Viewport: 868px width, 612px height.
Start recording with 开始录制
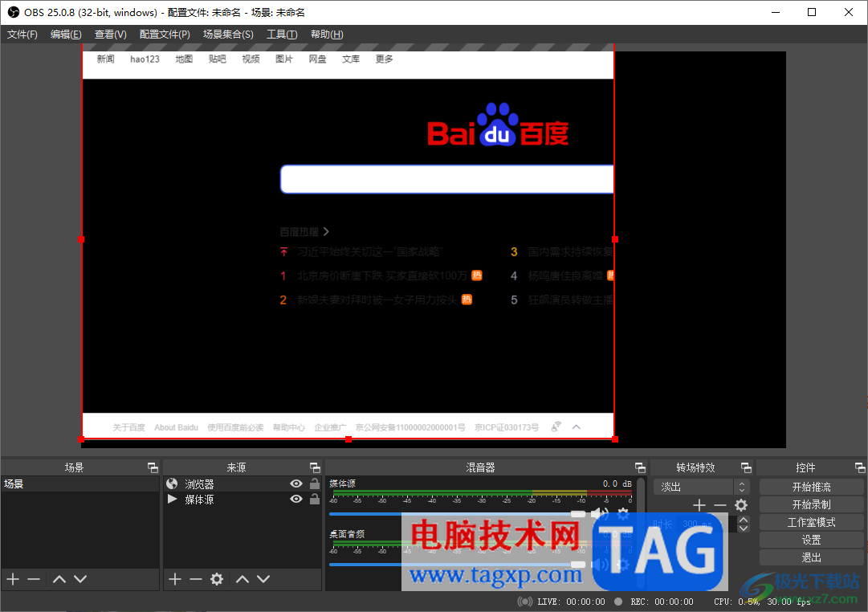pyautogui.click(x=811, y=505)
